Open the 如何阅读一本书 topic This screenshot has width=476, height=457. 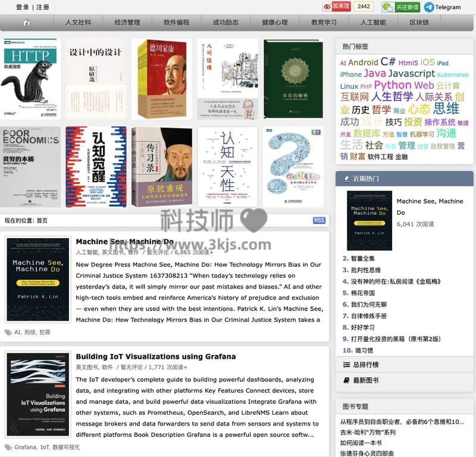tap(361, 443)
